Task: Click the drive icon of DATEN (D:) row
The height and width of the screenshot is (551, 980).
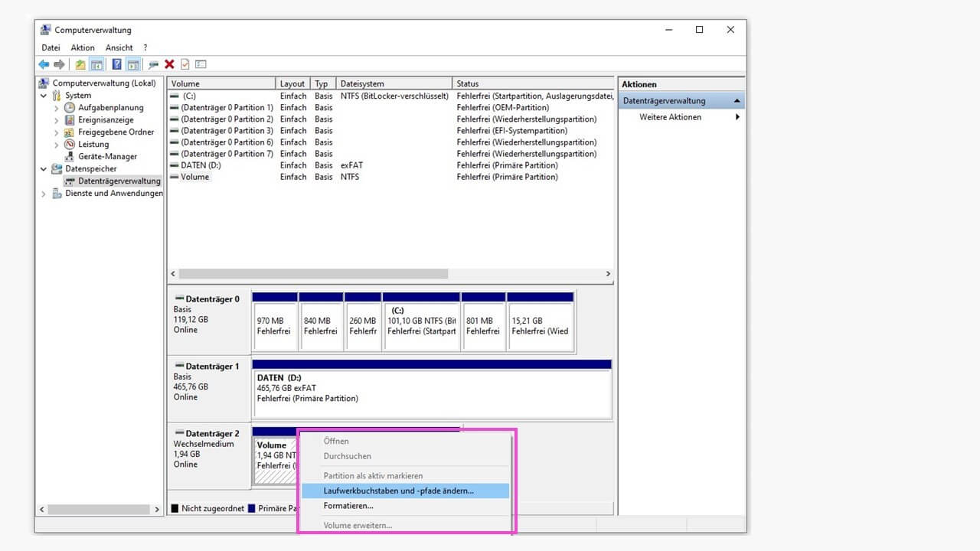Action: (x=175, y=165)
